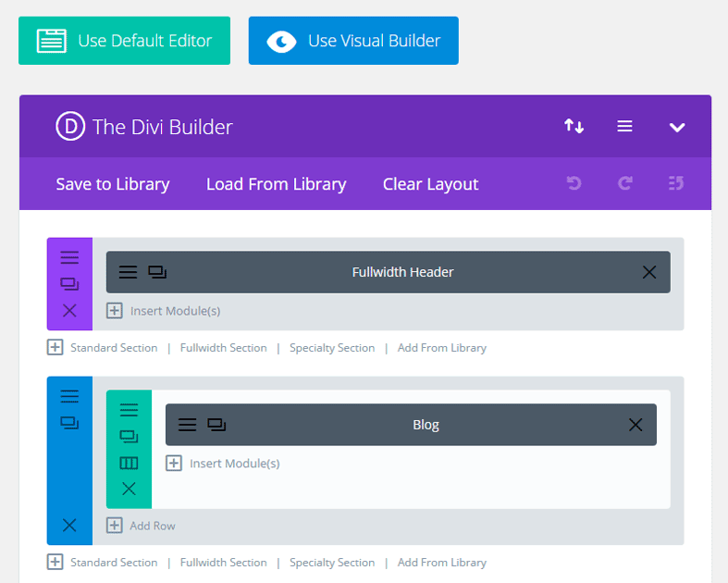This screenshot has height=583, width=728.
Task: Click Insert Module(s) under Blog module
Action: point(223,464)
